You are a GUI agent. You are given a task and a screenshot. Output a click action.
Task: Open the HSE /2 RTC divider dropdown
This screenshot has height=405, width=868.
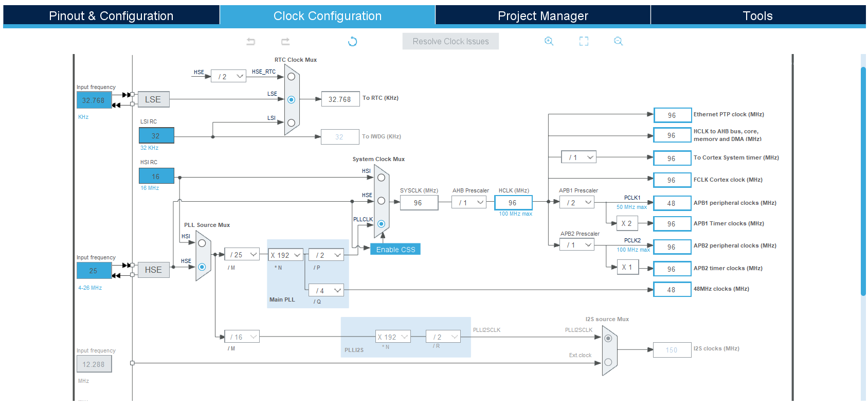point(228,76)
